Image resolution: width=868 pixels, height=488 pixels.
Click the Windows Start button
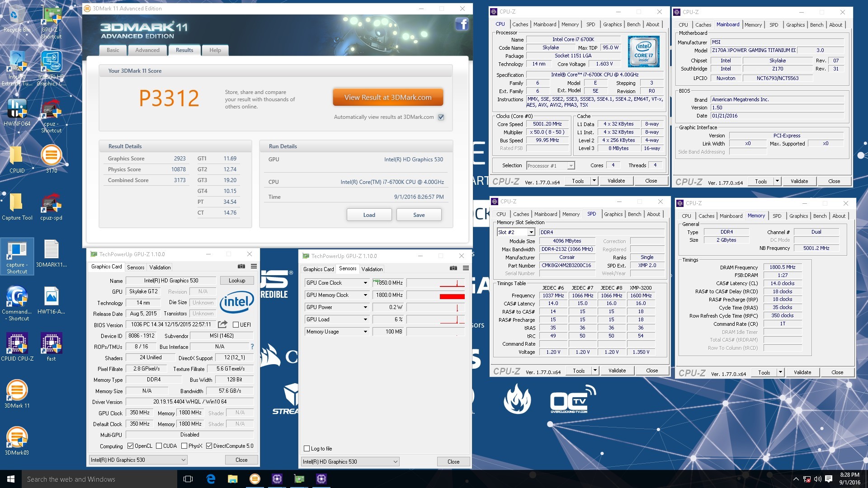(11, 479)
